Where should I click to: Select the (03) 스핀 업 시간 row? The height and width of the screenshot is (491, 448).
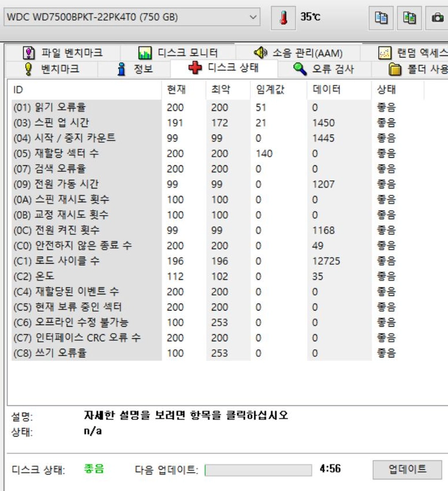tap(217, 123)
